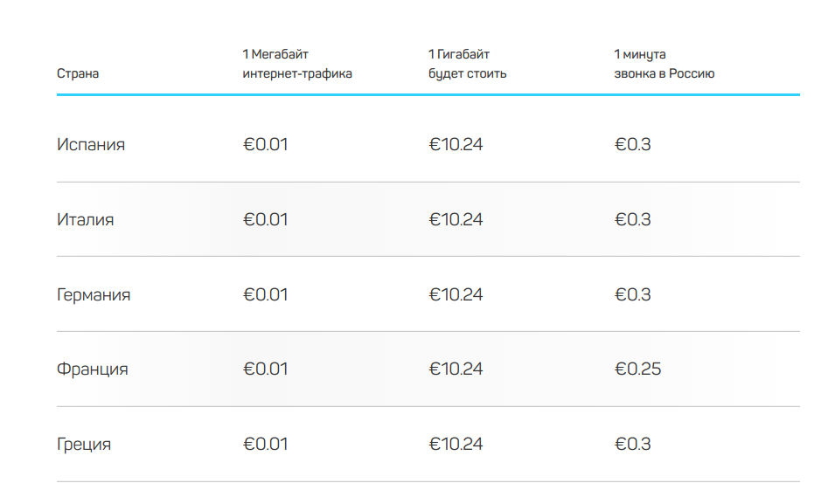This screenshot has width=835, height=504.
Task: Click the €0.25 call price for Франция
Action: [637, 369]
